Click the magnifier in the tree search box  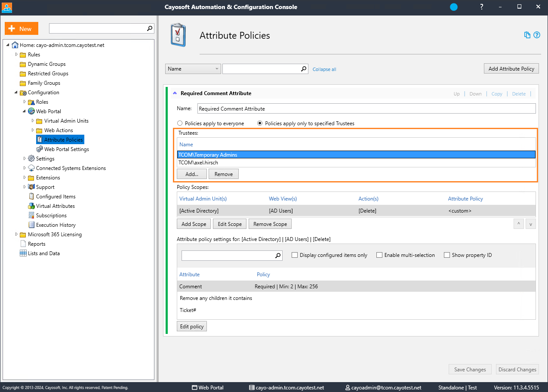pyautogui.click(x=150, y=28)
